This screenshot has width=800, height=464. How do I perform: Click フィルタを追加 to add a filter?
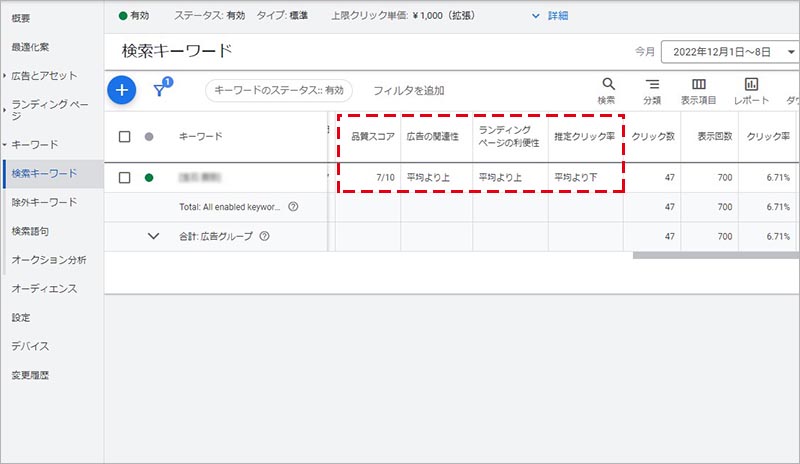pos(408,91)
